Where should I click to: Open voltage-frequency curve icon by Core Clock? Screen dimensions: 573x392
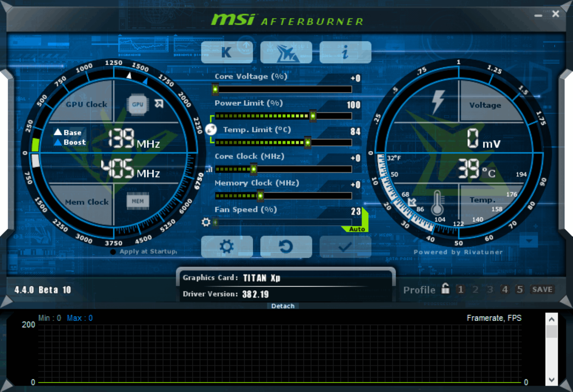(209, 169)
